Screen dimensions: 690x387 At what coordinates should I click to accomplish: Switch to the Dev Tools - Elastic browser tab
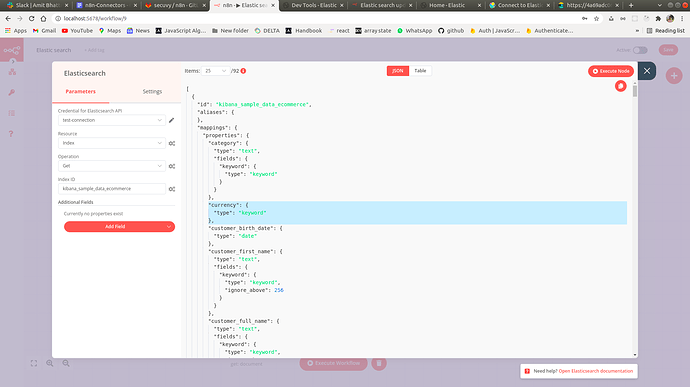pos(314,5)
